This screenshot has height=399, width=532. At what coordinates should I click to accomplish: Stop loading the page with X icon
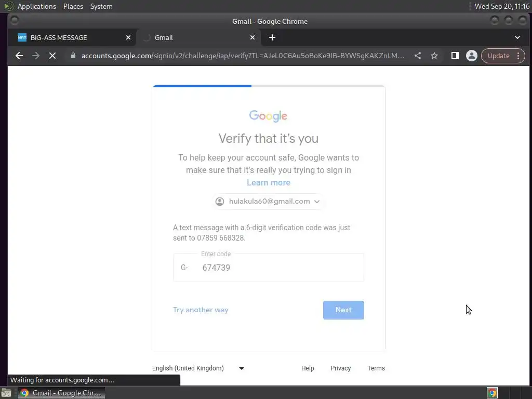(x=52, y=56)
